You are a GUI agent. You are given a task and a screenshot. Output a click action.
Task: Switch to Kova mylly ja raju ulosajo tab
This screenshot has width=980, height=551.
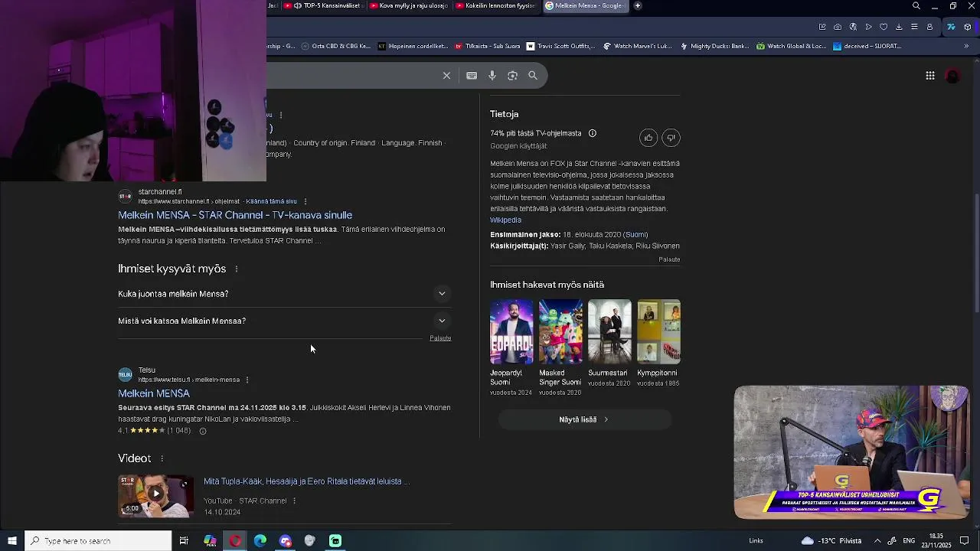(410, 6)
